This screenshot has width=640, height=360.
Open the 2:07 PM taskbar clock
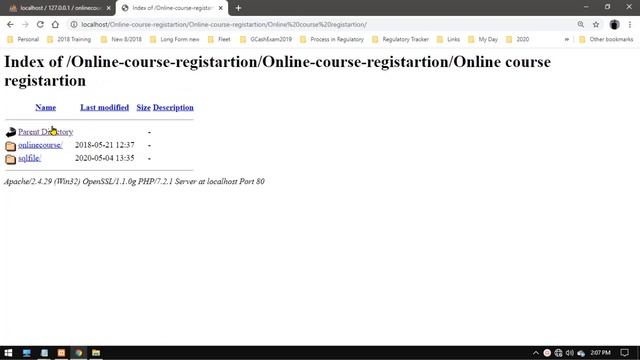[x=600, y=353]
